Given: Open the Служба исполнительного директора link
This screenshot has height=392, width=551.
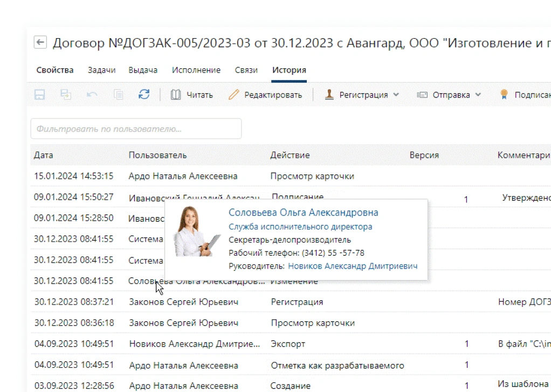Looking at the screenshot, I should point(300,227).
